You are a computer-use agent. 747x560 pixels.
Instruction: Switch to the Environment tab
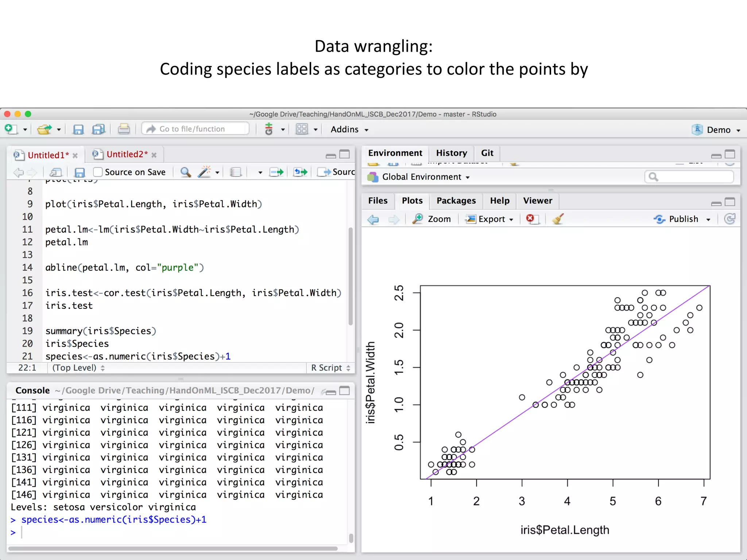point(395,153)
